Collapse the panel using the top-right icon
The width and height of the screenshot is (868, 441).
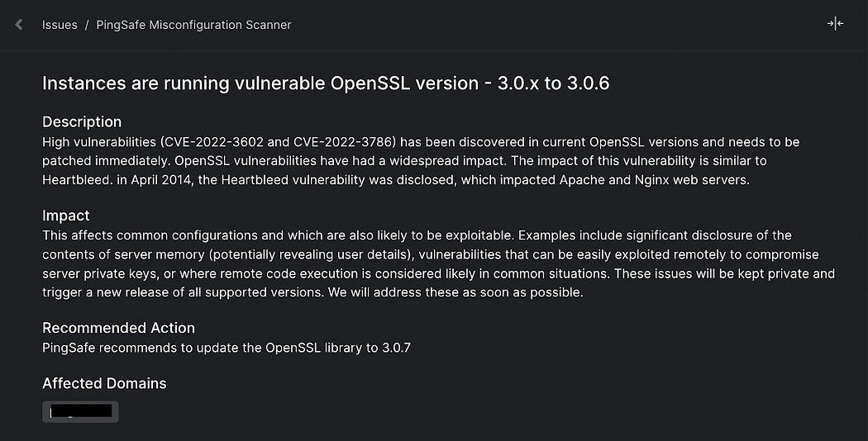835,24
